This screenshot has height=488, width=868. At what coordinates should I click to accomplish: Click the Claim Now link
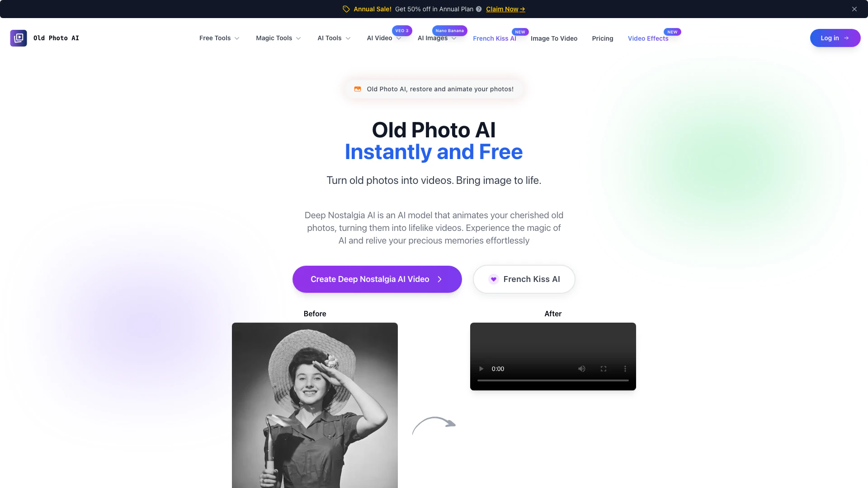[x=505, y=9]
